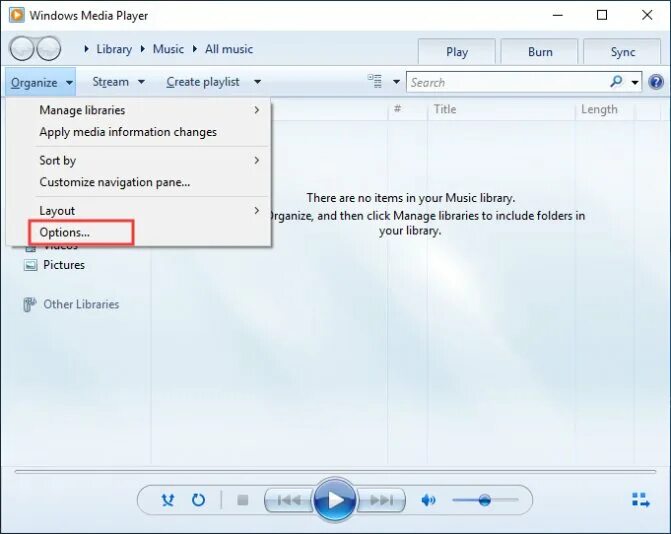The width and height of the screenshot is (671, 534).
Task: Switch to the Play tab
Action: coord(457,52)
